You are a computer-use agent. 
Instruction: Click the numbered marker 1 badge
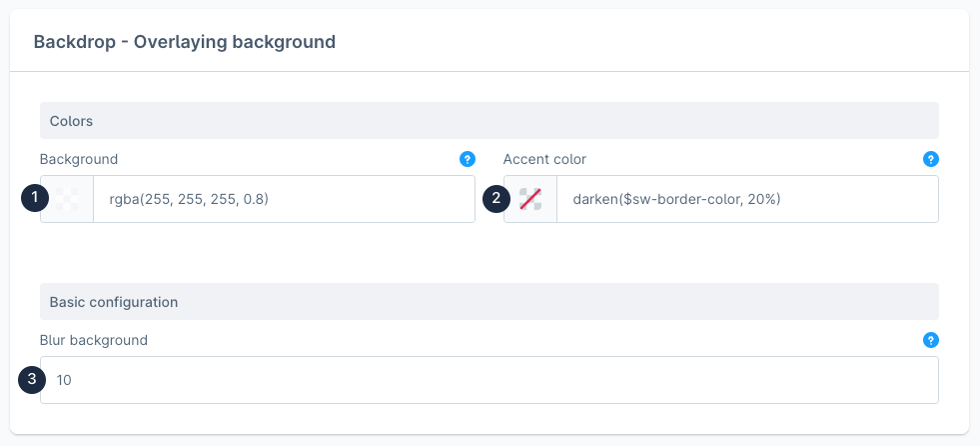pyautogui.click(x=34, y=199)
